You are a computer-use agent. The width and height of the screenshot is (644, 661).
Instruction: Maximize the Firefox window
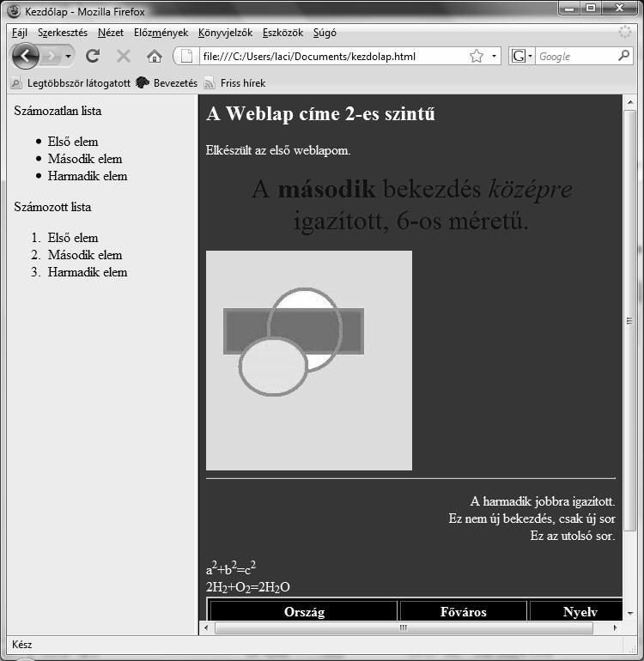[591, 9]
